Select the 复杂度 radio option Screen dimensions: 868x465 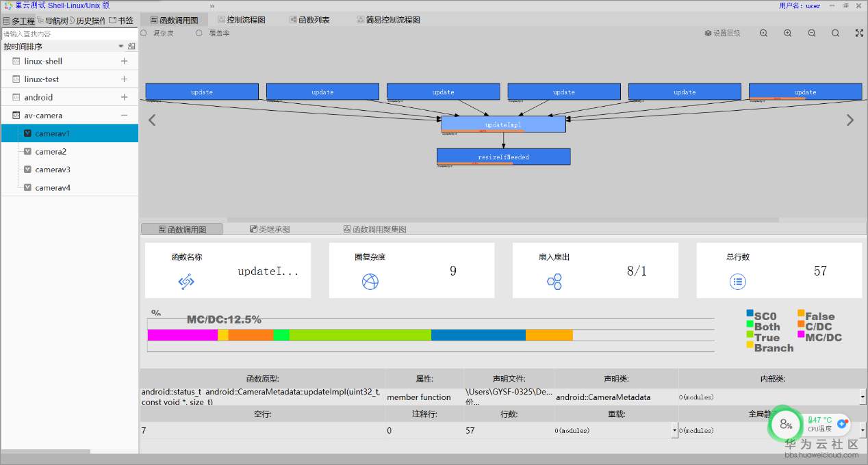(144, 33)
